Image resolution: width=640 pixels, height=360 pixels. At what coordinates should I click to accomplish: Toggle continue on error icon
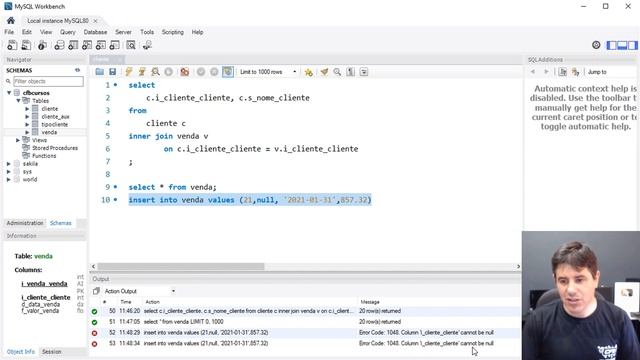[184, 72]
